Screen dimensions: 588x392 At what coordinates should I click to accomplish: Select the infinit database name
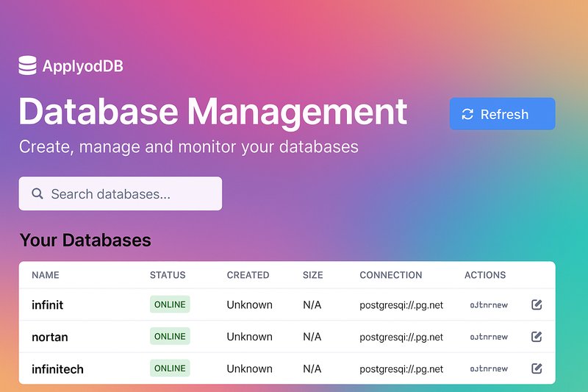[x=48, y=304]
